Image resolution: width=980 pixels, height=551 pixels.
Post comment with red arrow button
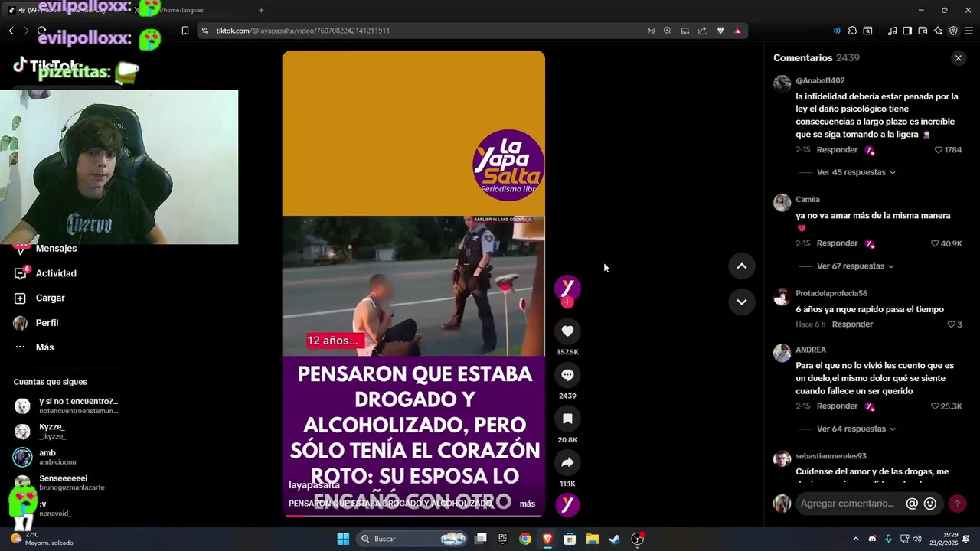point(957,504)
